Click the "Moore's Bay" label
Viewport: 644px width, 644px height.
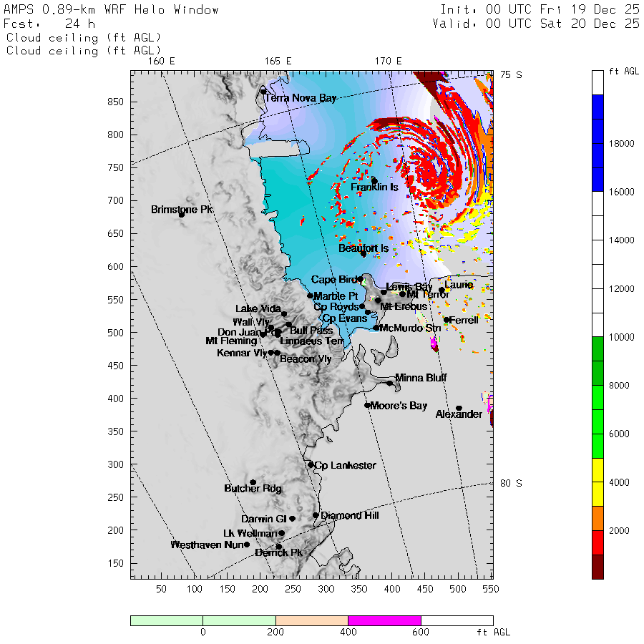pos(399,406)
